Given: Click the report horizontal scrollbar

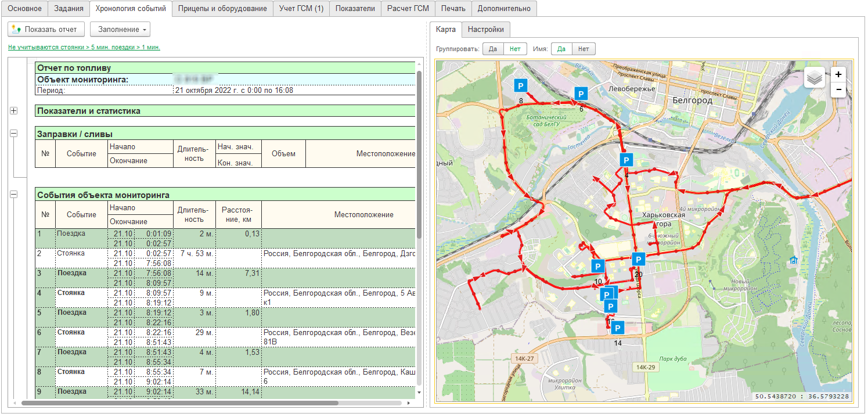Looking at the screenshot, I should [x=180, y=402].
